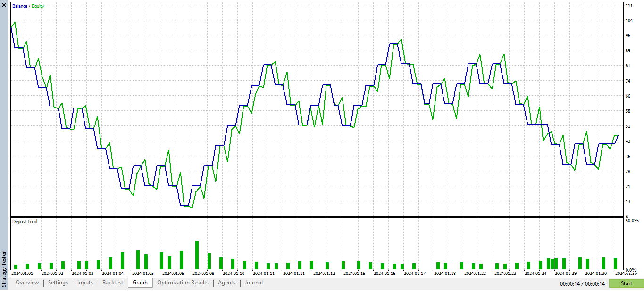
Task: Open the Backtest tab
Action: (x=112, y=283)
